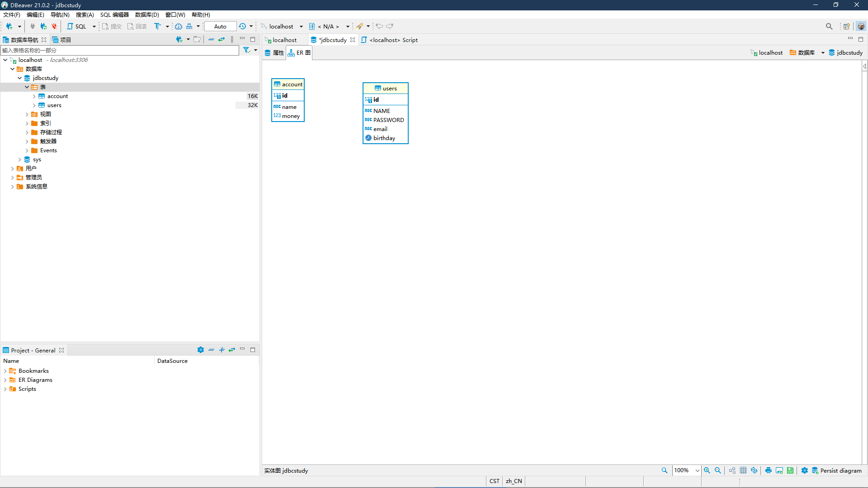This screenshot has height=488, width=868.
Task: Collapse the 表 tables node
Action: pyautogui.click(x=27, y=87)
